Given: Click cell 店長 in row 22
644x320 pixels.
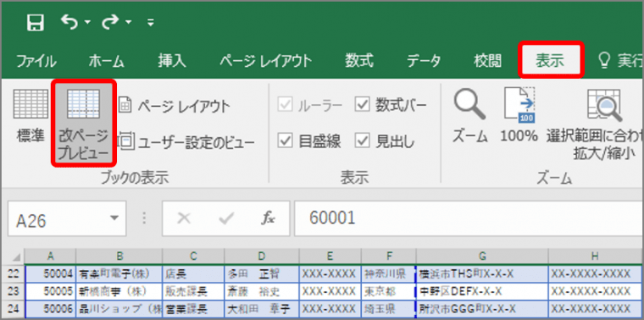Looking at the screenshot, I should (x=193, y=273).
